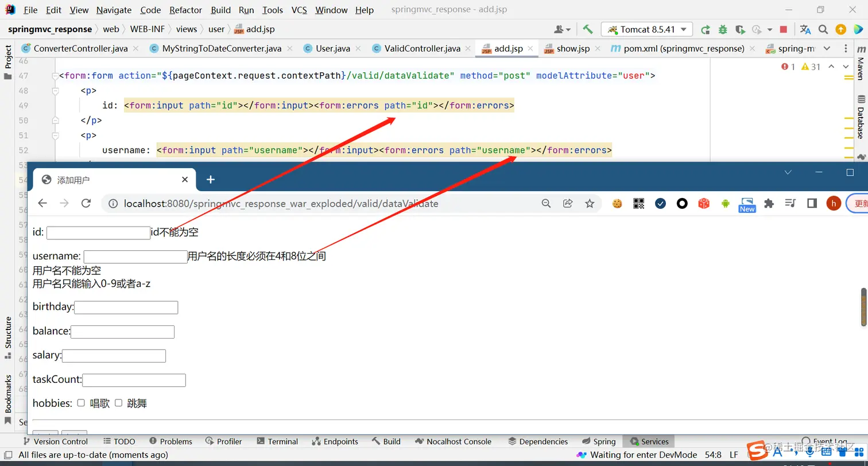868x466 pixels.
Task: Show site information for localhost
Action: coord(113,203)
